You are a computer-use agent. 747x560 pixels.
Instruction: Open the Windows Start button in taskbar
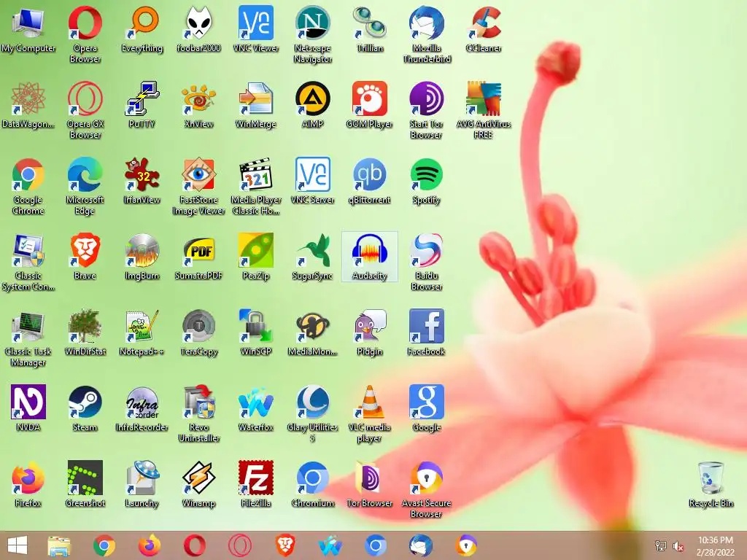click(x=18, y=545)
